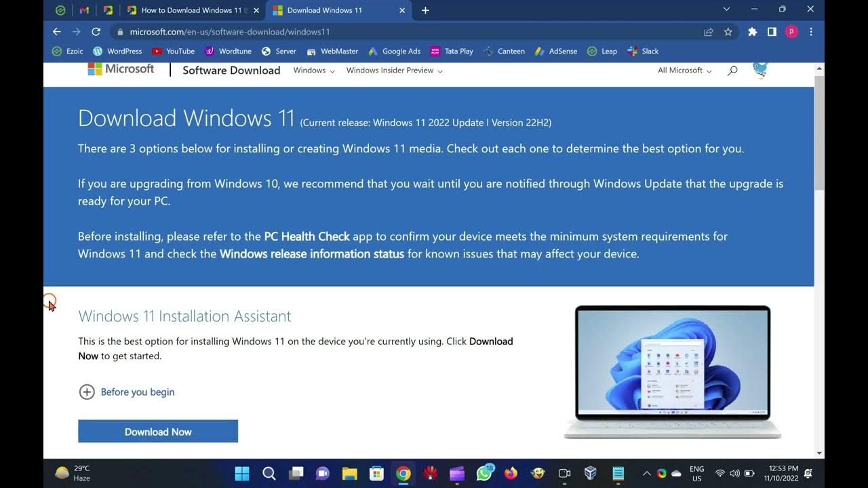Go back to the previous page
The width and height of the screenshot is (868, 488).
[57, 32]
